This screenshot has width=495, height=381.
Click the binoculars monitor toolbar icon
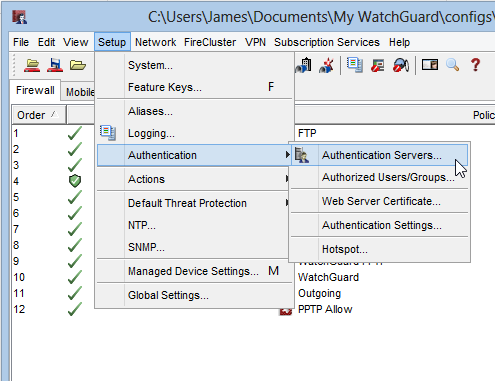coord(401,65)
